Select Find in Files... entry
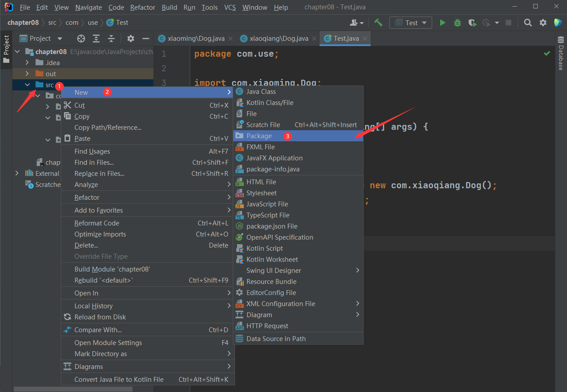This screenshot has width=567, height=392. tap(147, 163)
